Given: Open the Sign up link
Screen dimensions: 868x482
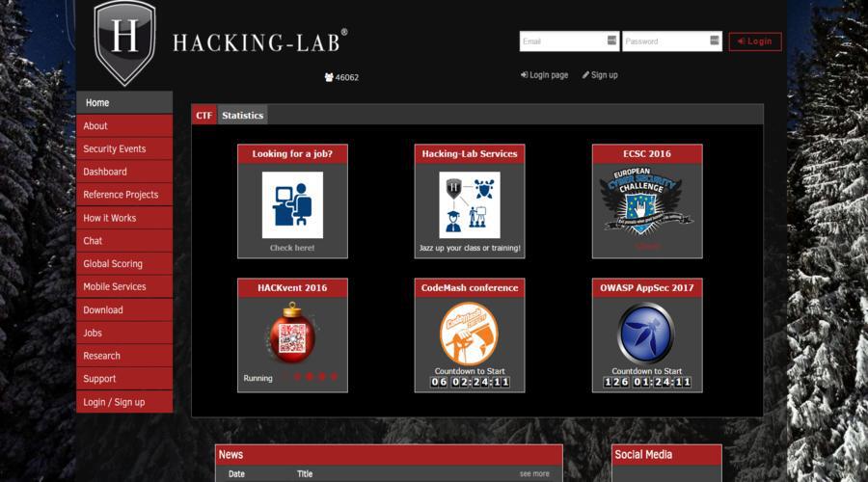Looking at the screenshot, I should coord(600,74).
